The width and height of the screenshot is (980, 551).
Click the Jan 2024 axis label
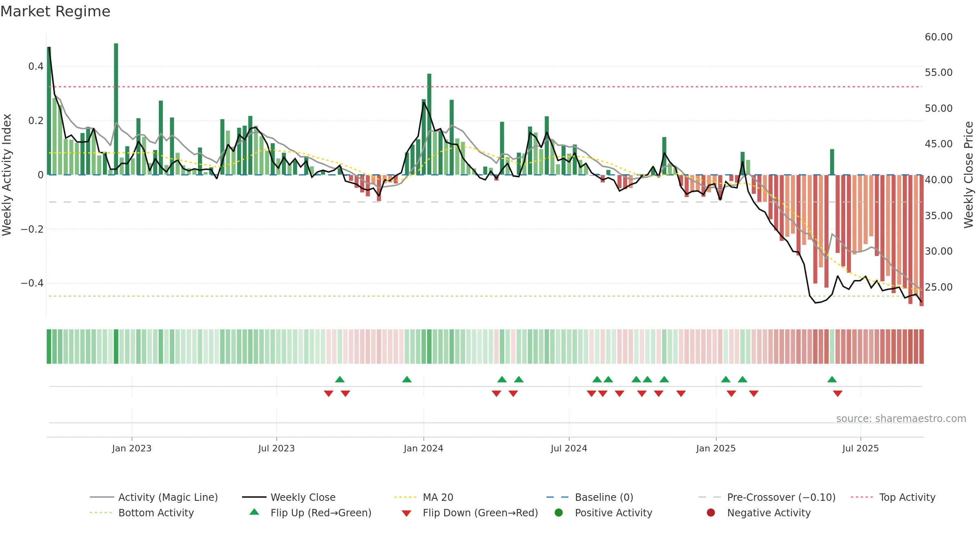[x=423, y=448]
